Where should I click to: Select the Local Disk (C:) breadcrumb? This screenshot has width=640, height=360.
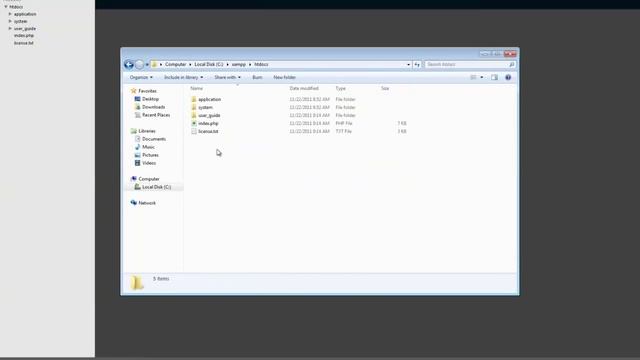tap(209, 64)
